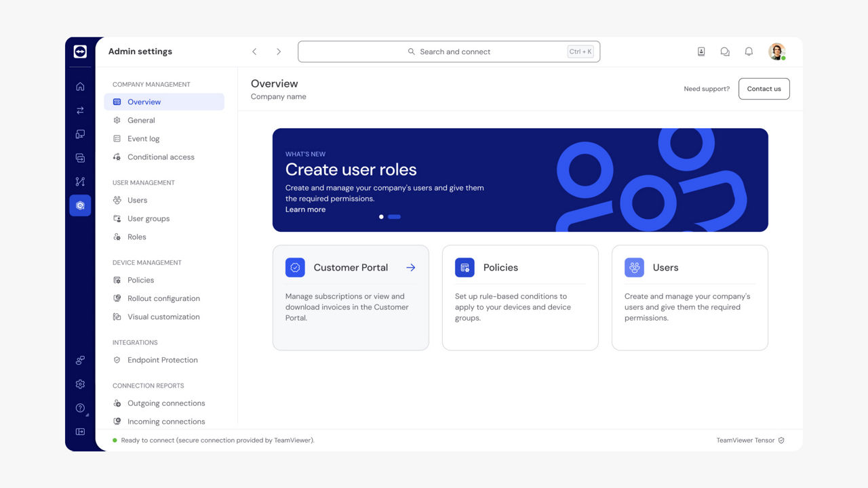
Task: Click the magnifier icon in search bar
Action: pyautogui.click(x=411, y=52)
